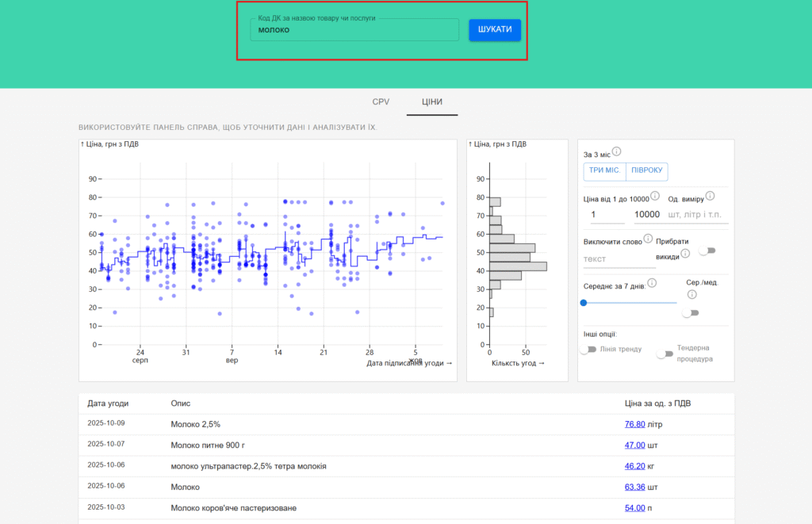This screenshot has width=812, height=524.
Task: Open info icon under "Сер./мед."
Action: point(692,295)
